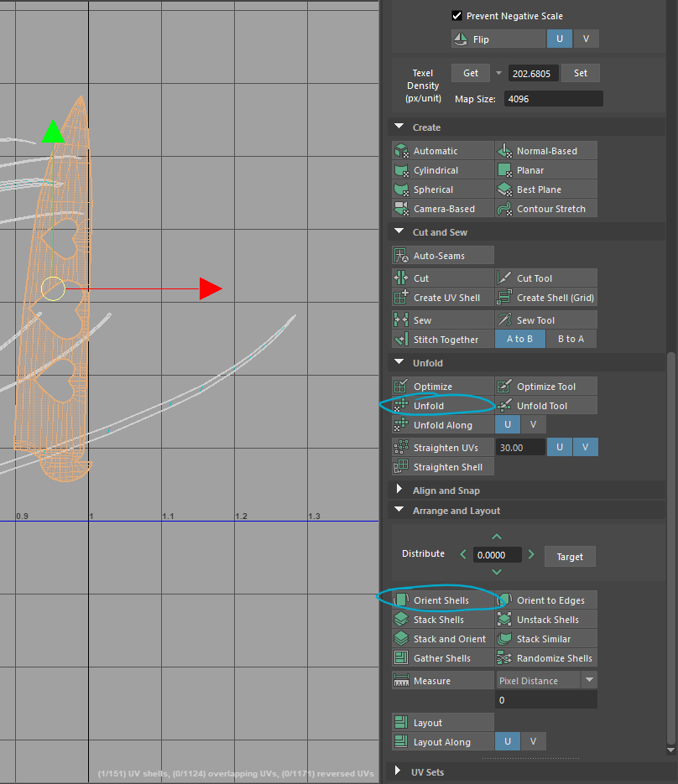Click Stack and Orient
Screen dimensions: 678x784
[x=443, y=639]
